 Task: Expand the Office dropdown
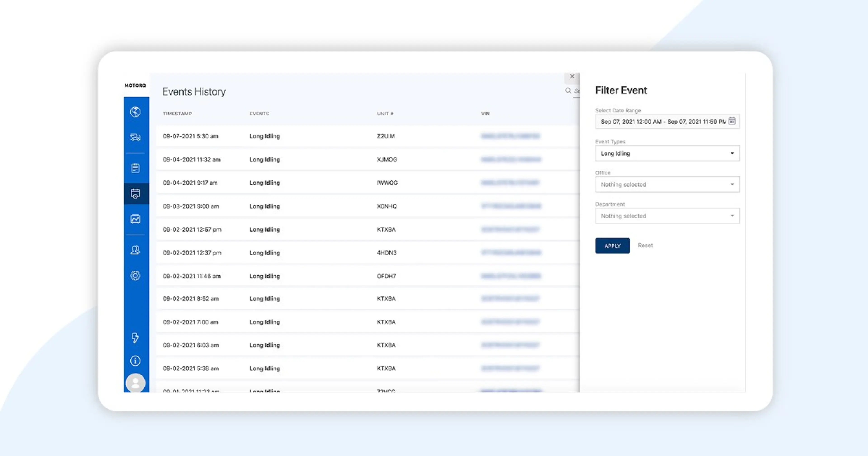click(x=667, y=185)
